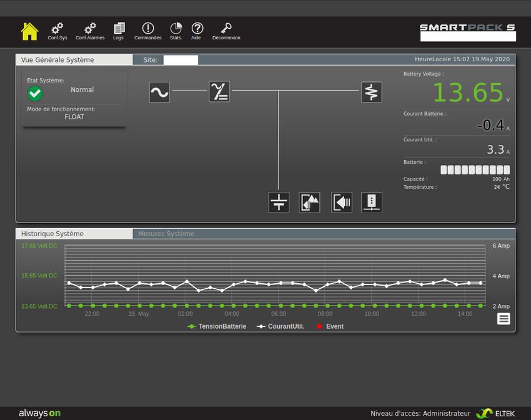The image size is (531, 420).
Task: Go to the yellow Home icon
Action: coord(29,31)
